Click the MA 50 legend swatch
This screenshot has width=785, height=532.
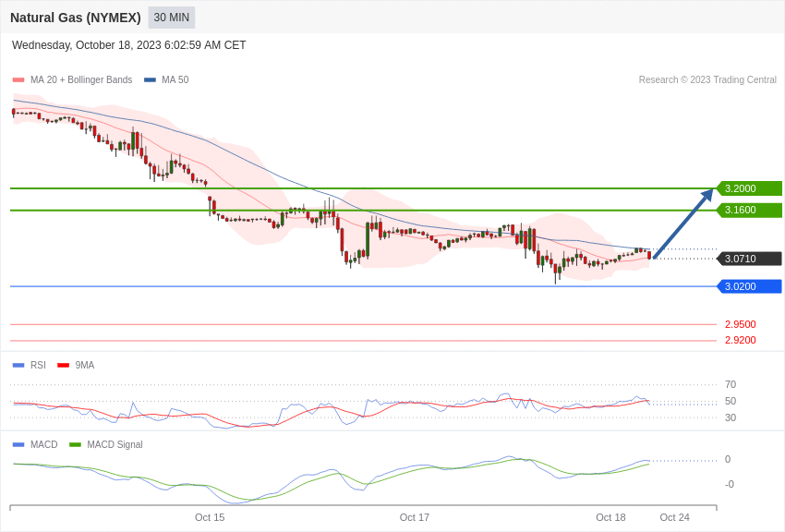[150, 80]
